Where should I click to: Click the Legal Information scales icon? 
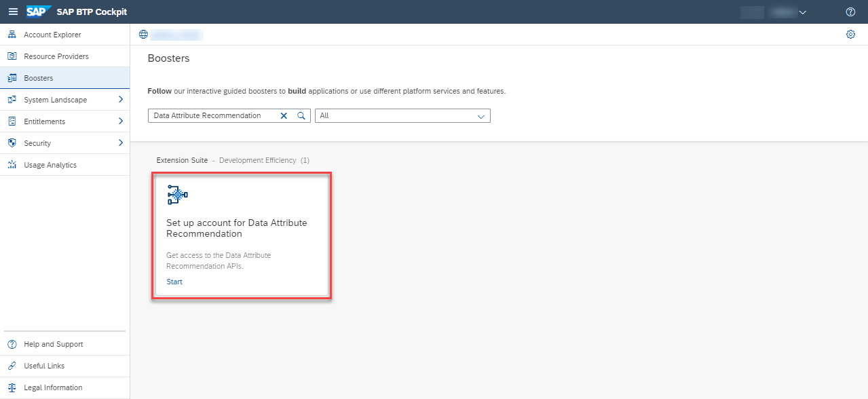pos(12,387)
